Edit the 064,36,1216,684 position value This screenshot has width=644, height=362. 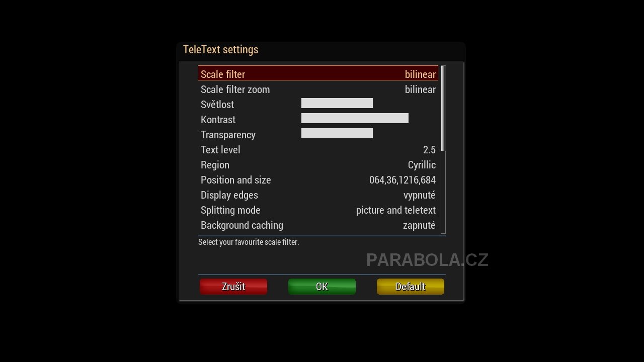coord(403,179)
